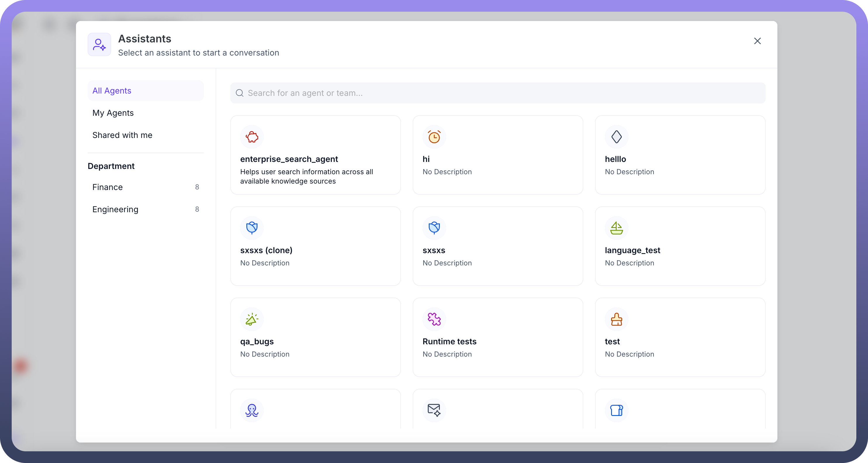Close the Assistants dialog

[757, 41]
